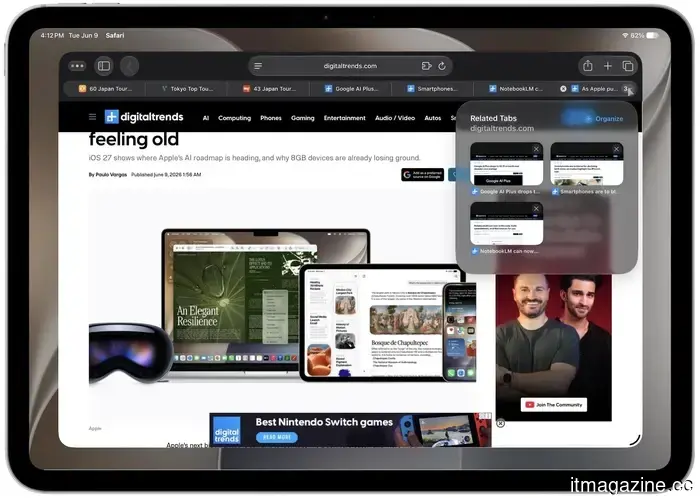The image size is (700, 498).
Task: Toggle the Safari sidebar icon
Action: pos(104,66)
